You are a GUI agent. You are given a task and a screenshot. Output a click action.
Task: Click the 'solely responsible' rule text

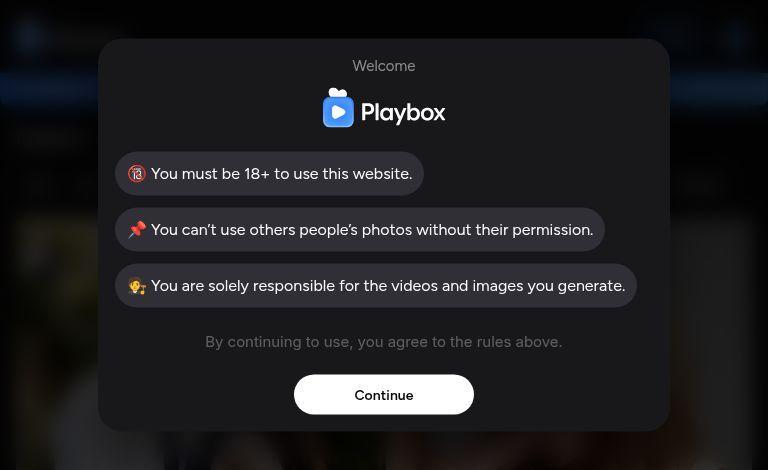pyautogui.click(x=388, y=285)
